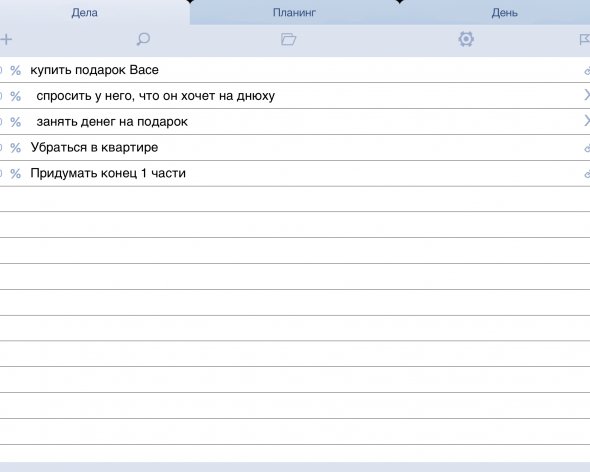Expand chevron on 'занять денег на подарок' row
The height and width of the screenshot is (472, 590).
pos(587,120)
